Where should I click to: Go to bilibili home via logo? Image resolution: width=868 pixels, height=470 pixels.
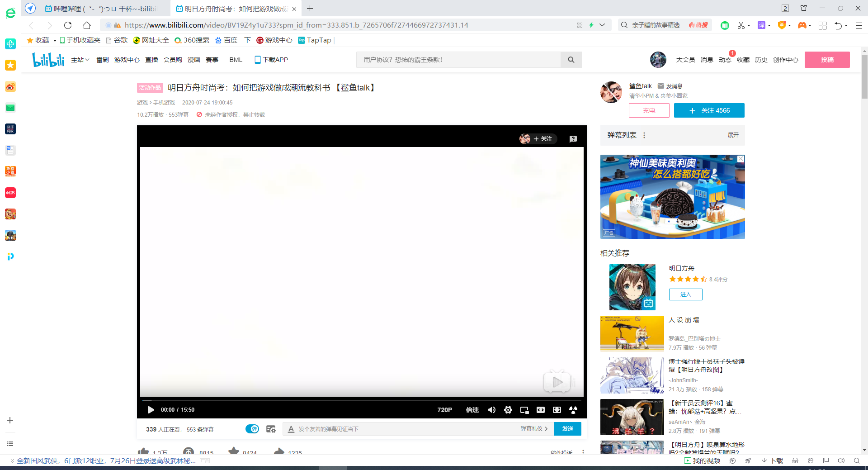48,59
